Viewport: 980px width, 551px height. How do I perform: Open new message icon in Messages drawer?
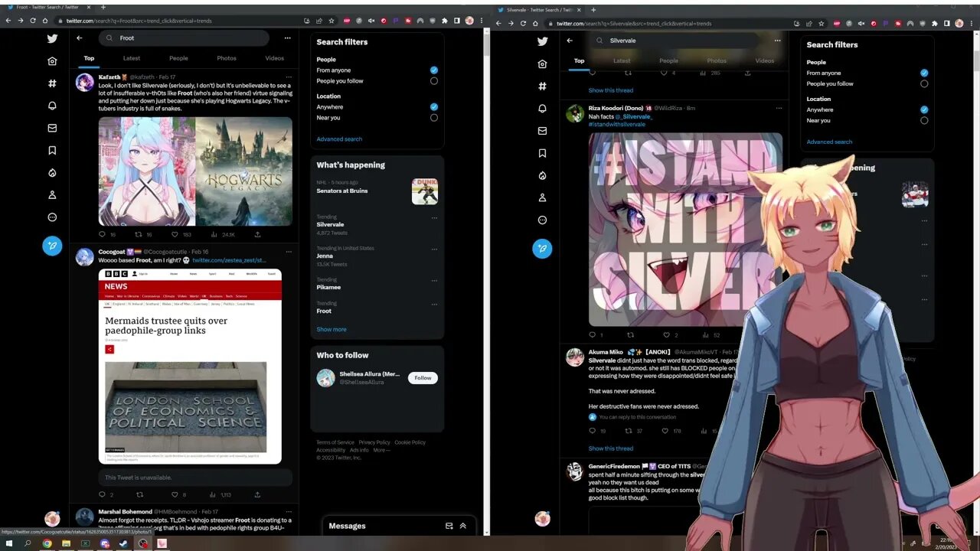(449, 526)
